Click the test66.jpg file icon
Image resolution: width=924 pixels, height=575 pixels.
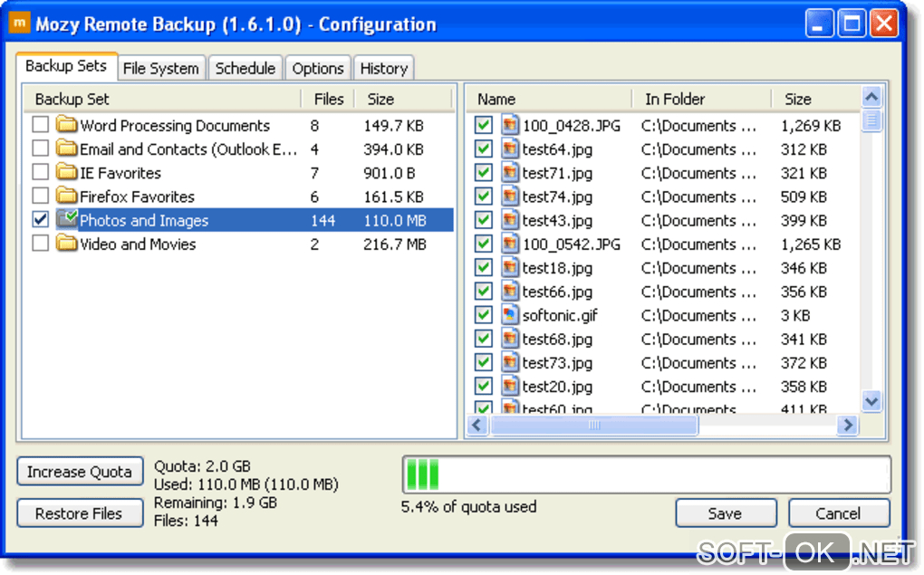[x=510, y=291]
